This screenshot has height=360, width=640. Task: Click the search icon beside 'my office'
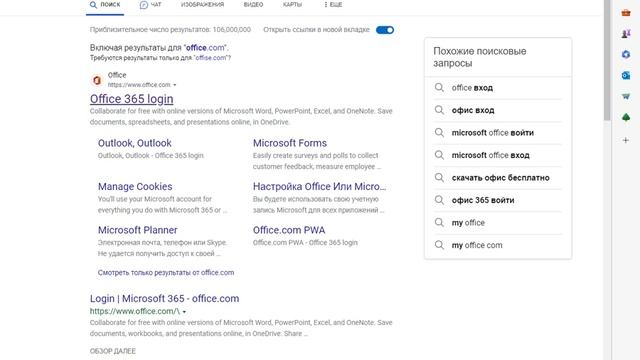pos(439,222)
